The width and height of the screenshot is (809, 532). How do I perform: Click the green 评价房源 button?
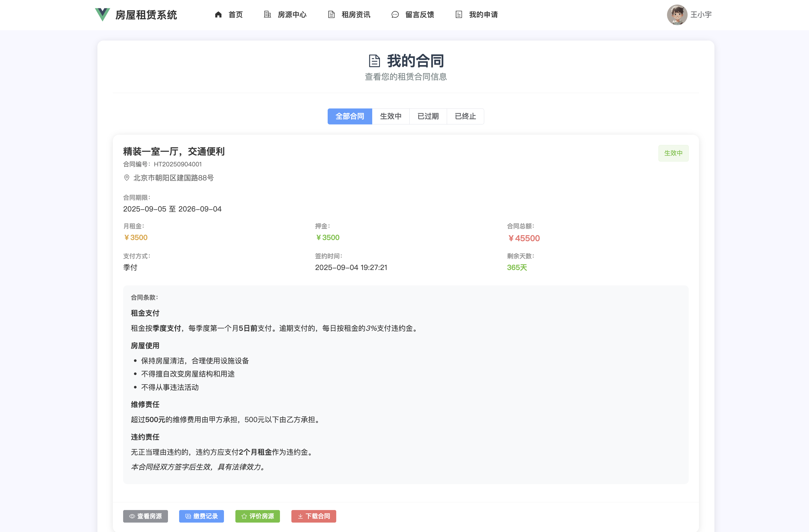click(257, 516)
